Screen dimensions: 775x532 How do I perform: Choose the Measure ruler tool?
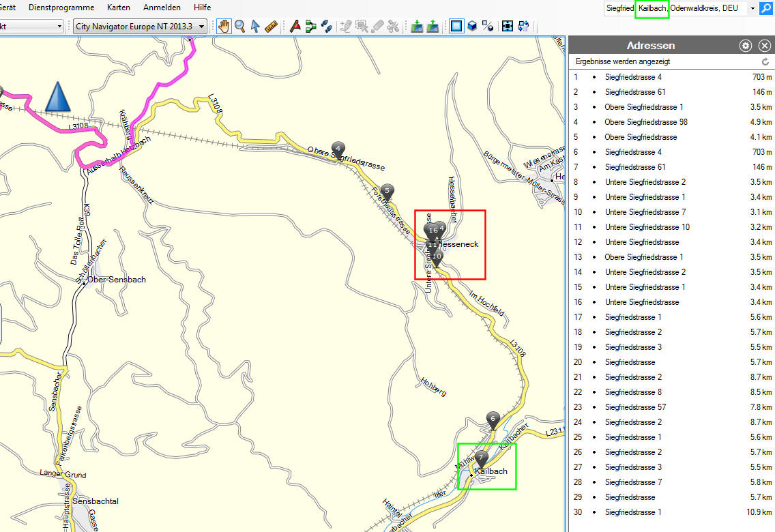(x=271, y=27)
